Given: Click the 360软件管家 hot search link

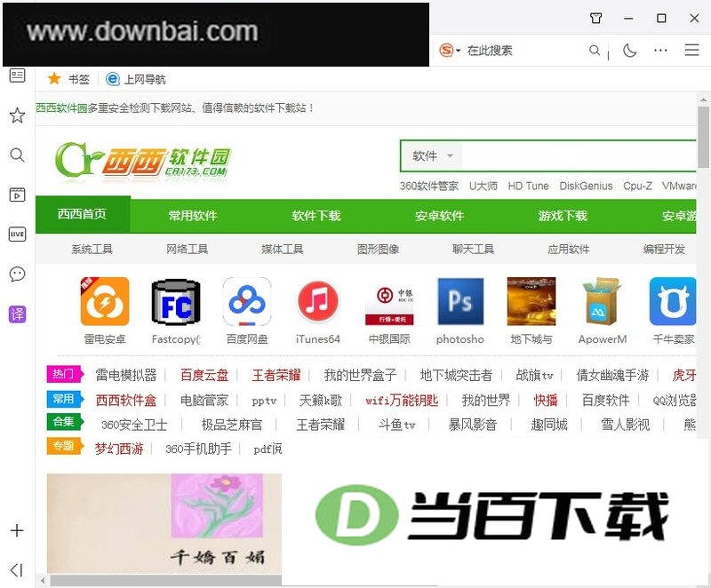Looking at the screenshot, I should (429, 186).
